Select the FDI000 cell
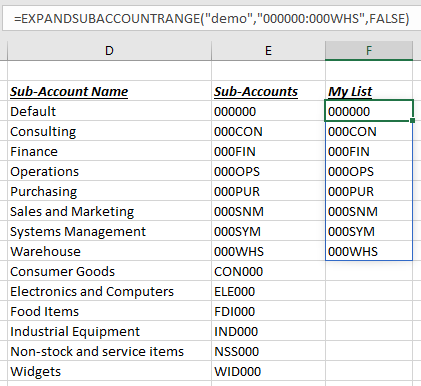 pos(268,311)
